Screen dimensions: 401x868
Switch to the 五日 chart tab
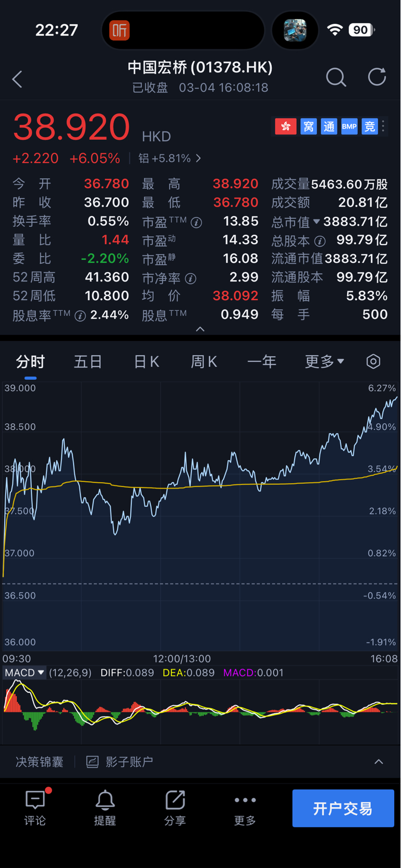(88, 361)
